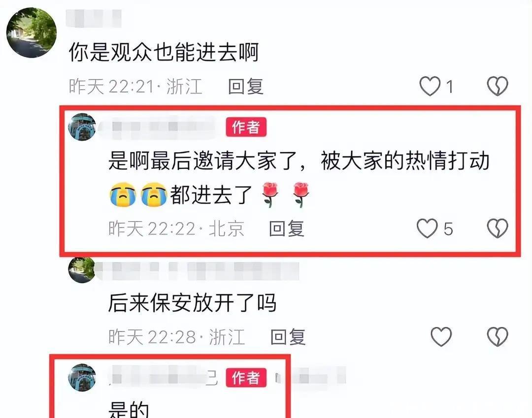This screenshot has height=418, width=532.
Task: Select the reply text '是的'
Action: [x=129, y=410]
